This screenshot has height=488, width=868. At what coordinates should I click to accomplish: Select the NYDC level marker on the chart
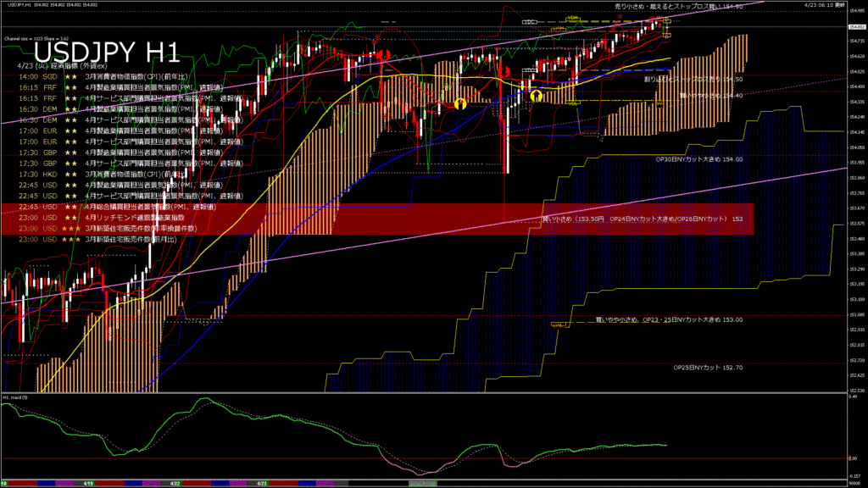pos(531,20)
